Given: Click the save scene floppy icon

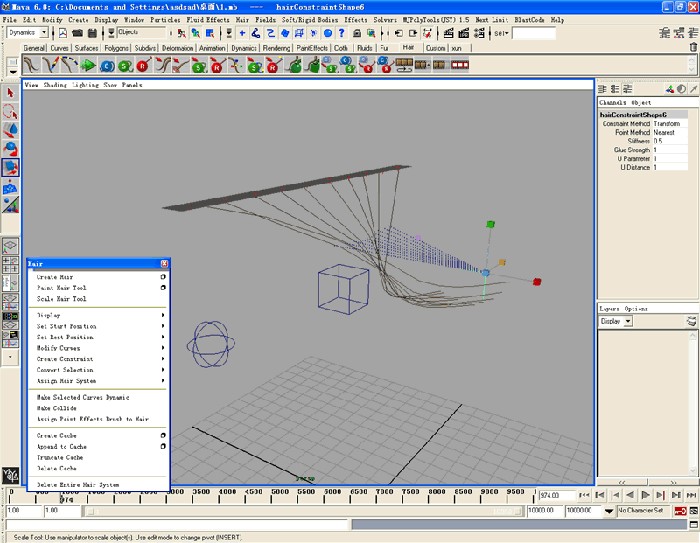Looking at the screenshot, I should click(x=92, y=33).
